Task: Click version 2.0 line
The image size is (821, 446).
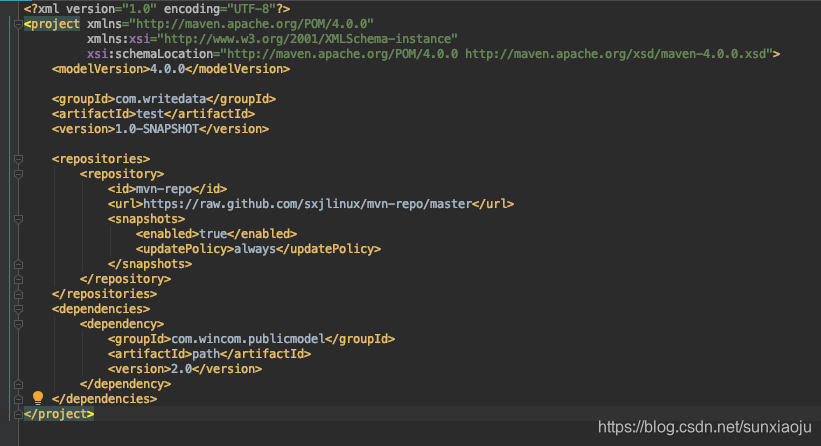Action: (x=184, y=369)
